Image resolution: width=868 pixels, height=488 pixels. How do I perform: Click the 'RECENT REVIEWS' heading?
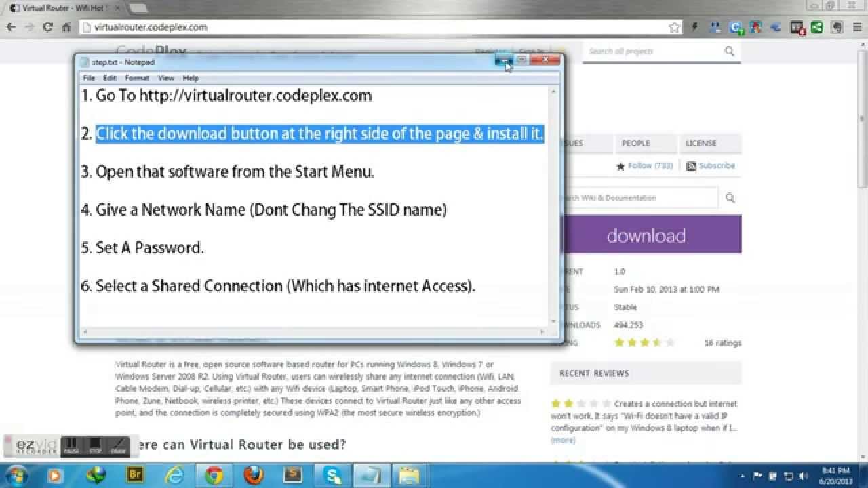click(594, 373)
